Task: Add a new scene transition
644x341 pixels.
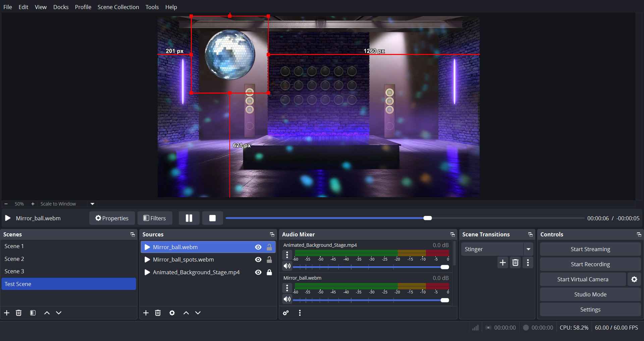Action: (502, 263)
